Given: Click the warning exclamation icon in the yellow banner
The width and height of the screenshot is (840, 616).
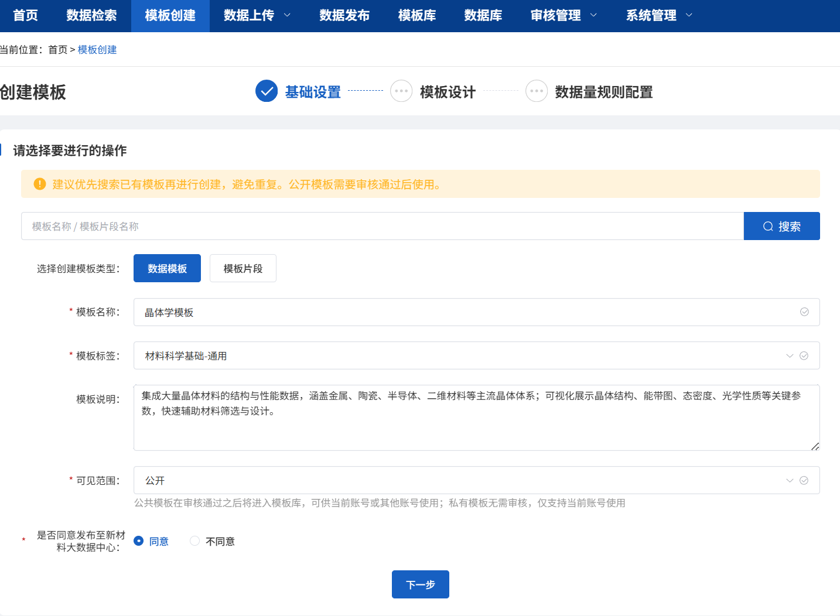Looking at the screenshot, I should (x=39, y=184).
